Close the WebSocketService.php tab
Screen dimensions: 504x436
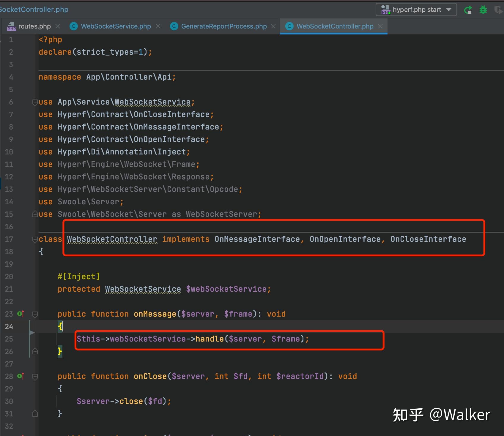158,26
